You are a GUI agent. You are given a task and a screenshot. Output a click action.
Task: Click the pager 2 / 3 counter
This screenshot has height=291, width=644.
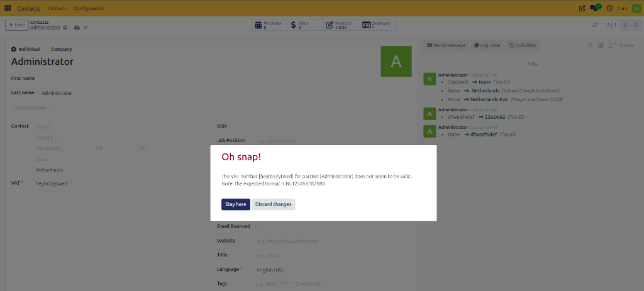click(611, 25)
